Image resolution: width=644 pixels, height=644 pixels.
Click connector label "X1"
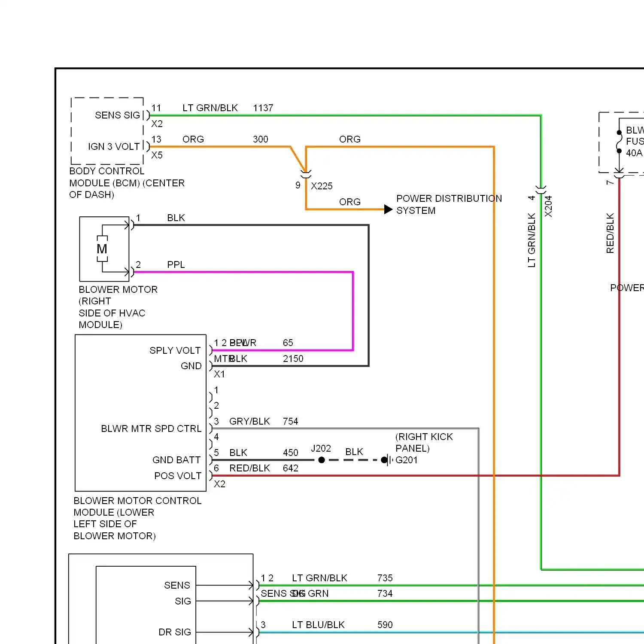tap(219, 374)
